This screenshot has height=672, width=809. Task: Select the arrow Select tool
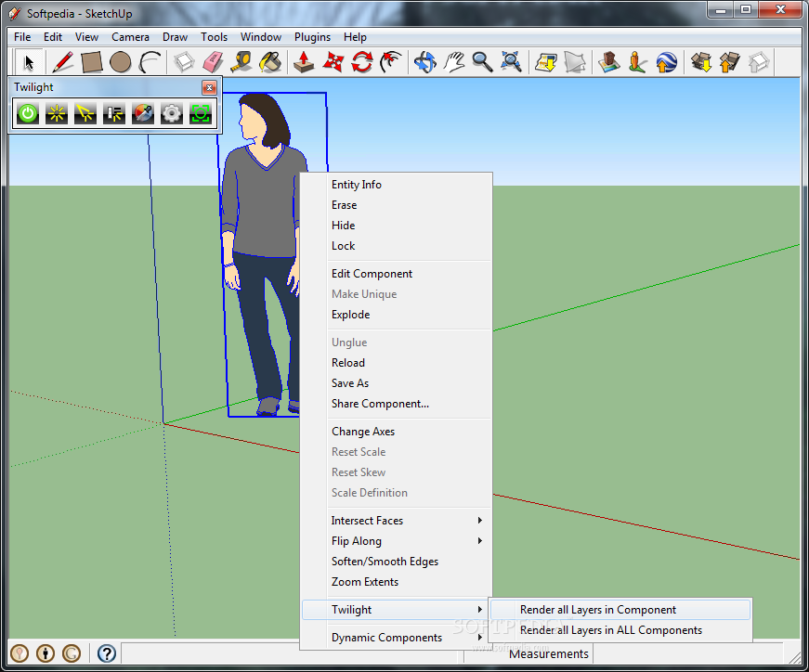point(29,62)
